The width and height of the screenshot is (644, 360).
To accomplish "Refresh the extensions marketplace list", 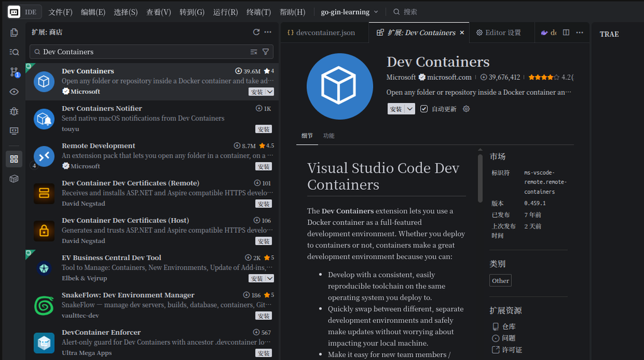I will 257,32.
